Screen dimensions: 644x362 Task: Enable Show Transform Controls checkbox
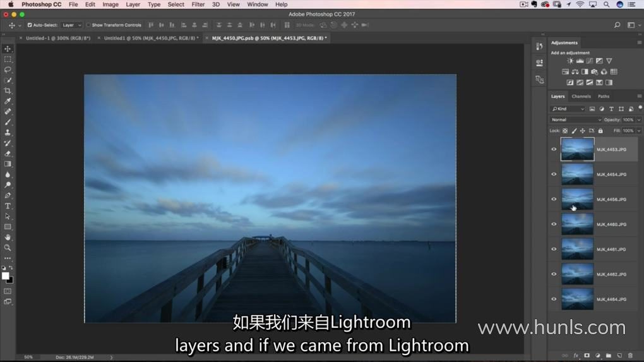tap(88, 25)
